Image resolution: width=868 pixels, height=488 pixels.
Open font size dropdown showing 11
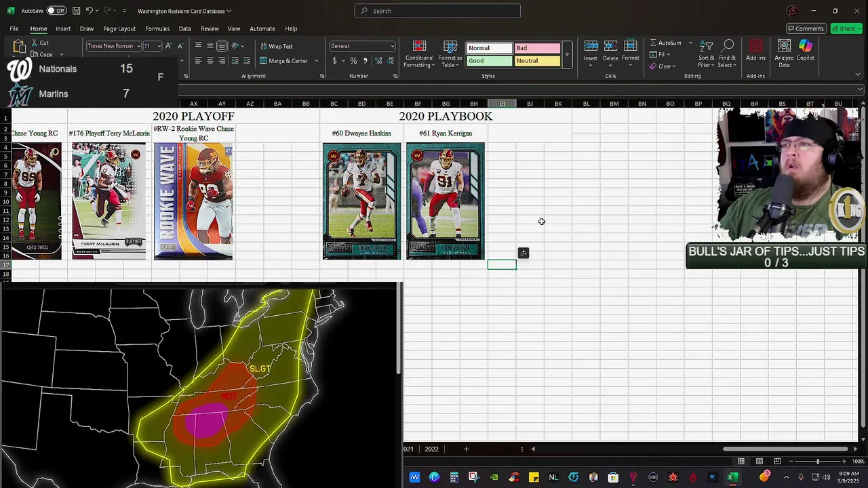click(159, 46)
